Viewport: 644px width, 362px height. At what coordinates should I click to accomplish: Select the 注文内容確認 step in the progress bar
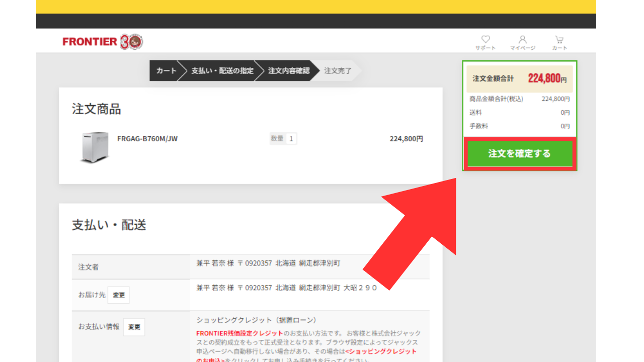[x=289, y=71]
